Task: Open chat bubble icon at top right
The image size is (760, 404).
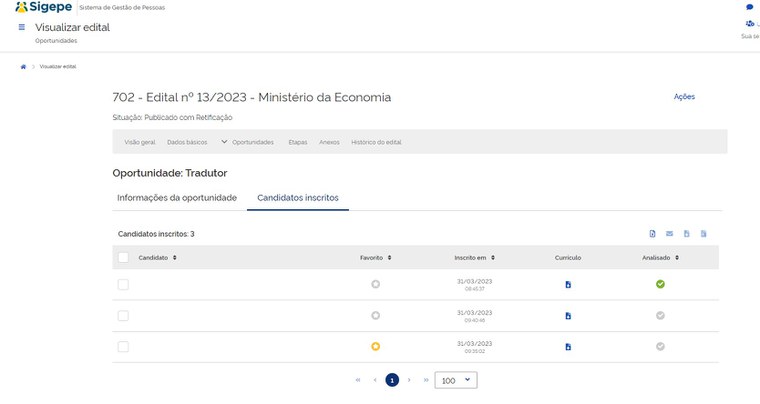Action: pos(749,7)
